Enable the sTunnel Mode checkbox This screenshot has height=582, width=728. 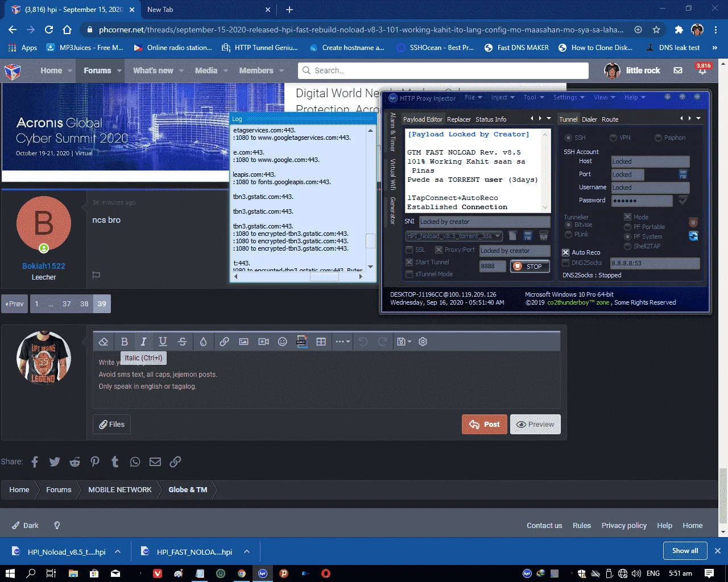(x=409, y=274)
